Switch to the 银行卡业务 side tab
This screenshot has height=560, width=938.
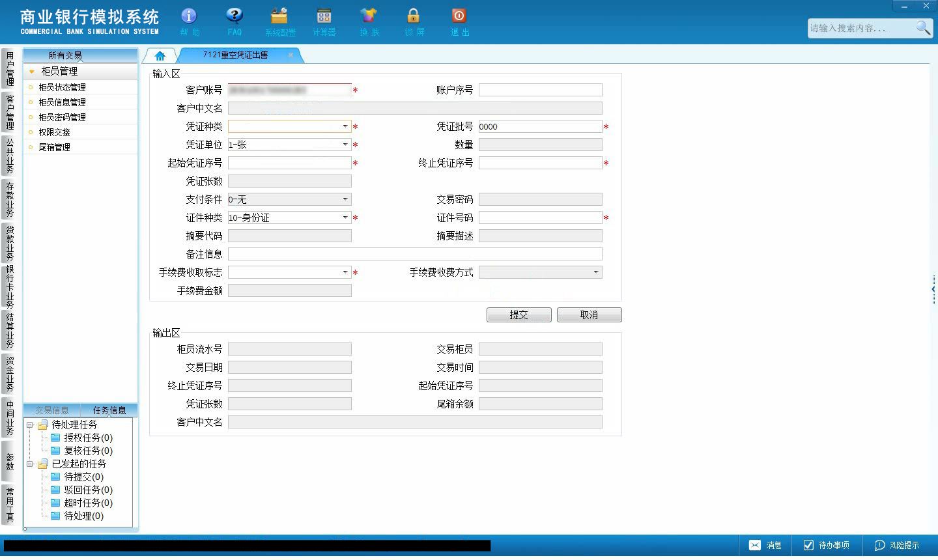point(9,287)
